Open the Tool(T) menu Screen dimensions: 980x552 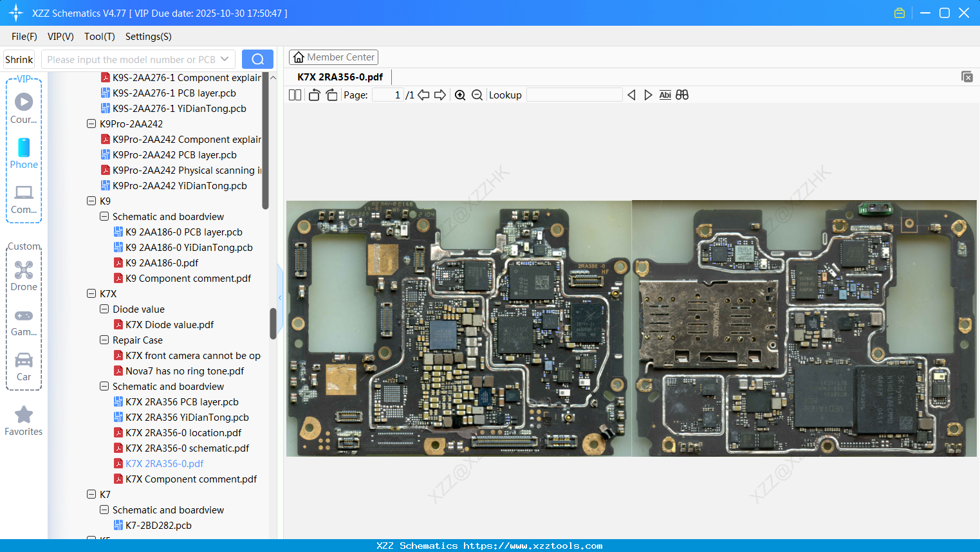tap(99, 37)
